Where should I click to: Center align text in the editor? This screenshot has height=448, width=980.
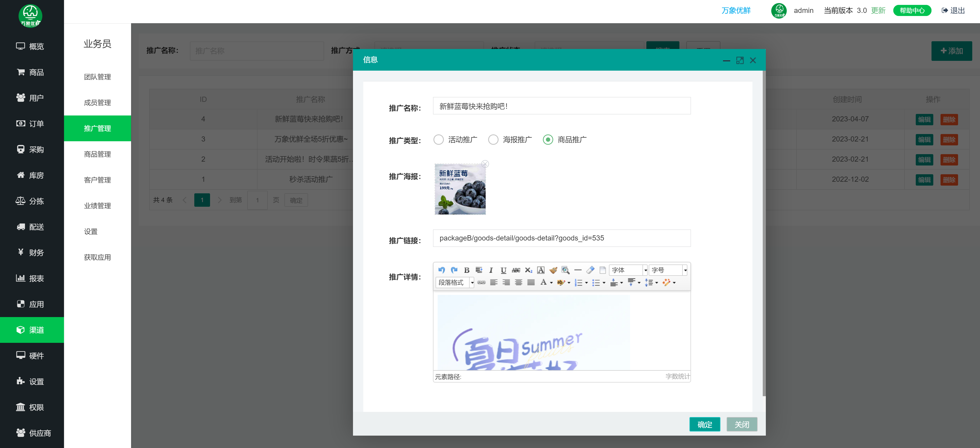coord(519,282)
